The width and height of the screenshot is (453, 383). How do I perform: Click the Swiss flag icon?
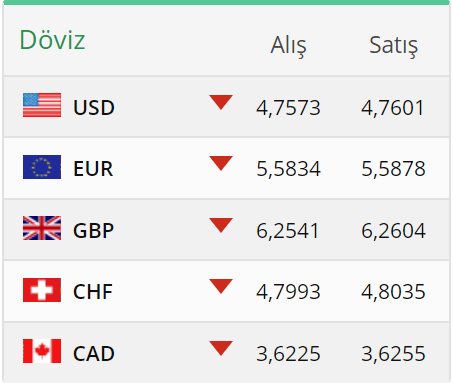pyautogui.click(x=42, y=290)
